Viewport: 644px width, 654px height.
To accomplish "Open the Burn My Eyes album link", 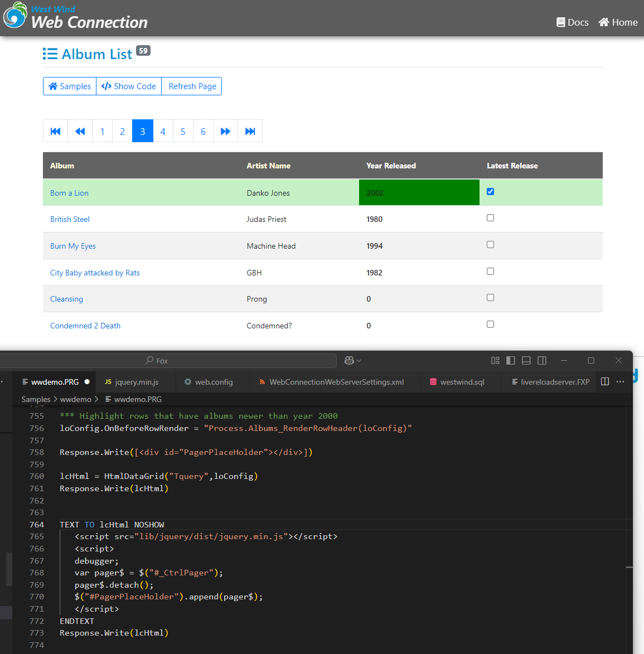I will coord(73,246).
